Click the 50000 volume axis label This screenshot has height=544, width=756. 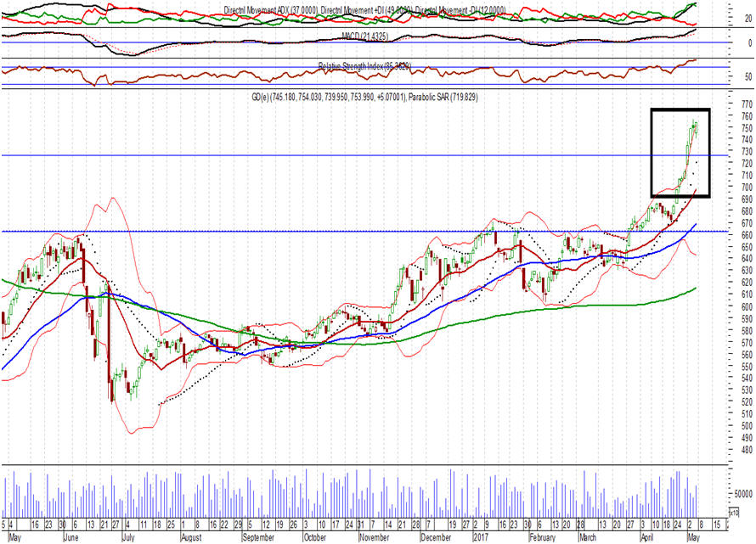tap(743, 494)
